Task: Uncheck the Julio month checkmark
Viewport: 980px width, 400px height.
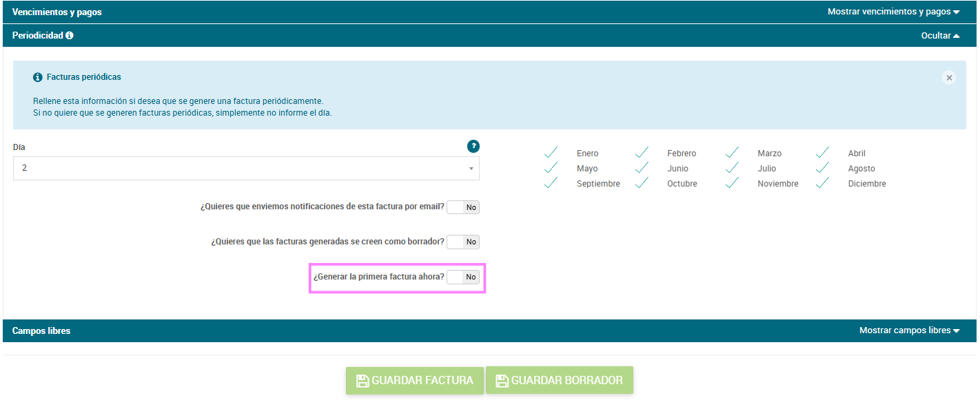Action: coord(732,168)
